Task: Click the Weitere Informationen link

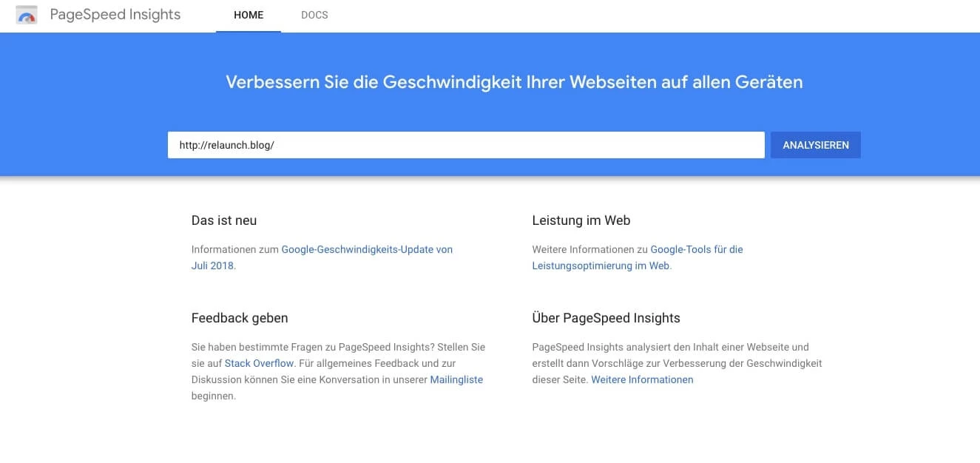Action: click(642, 379)
